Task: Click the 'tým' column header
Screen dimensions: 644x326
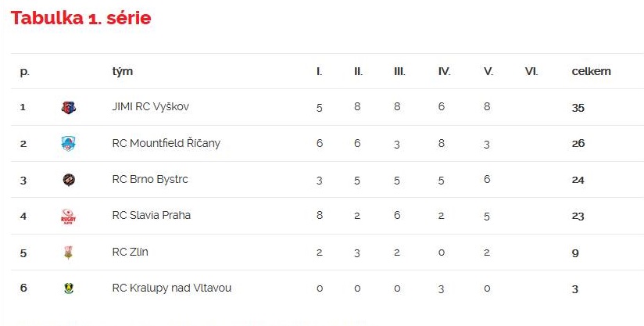Action: 123,72
